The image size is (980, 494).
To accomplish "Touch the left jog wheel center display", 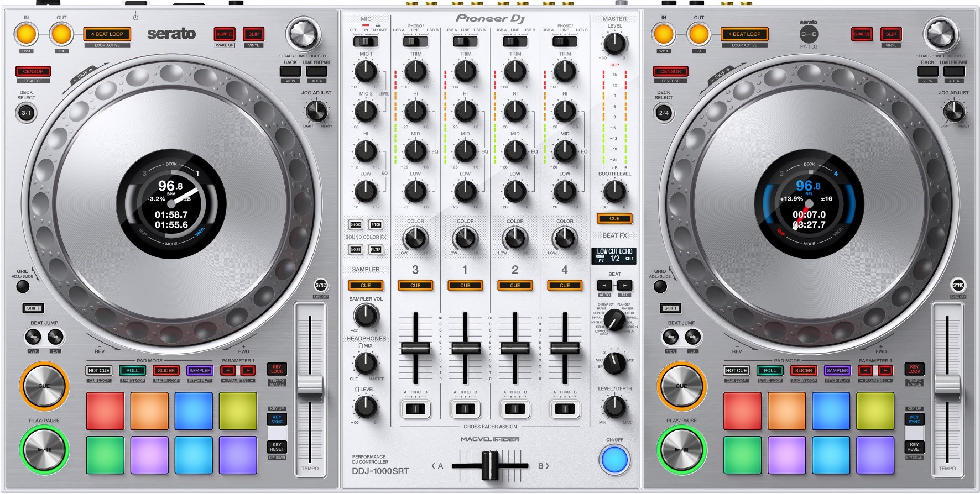I will coord(171,204).
